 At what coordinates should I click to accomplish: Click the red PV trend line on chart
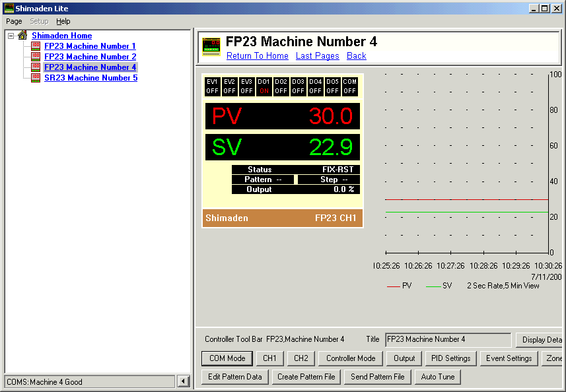tap(466, 199)
